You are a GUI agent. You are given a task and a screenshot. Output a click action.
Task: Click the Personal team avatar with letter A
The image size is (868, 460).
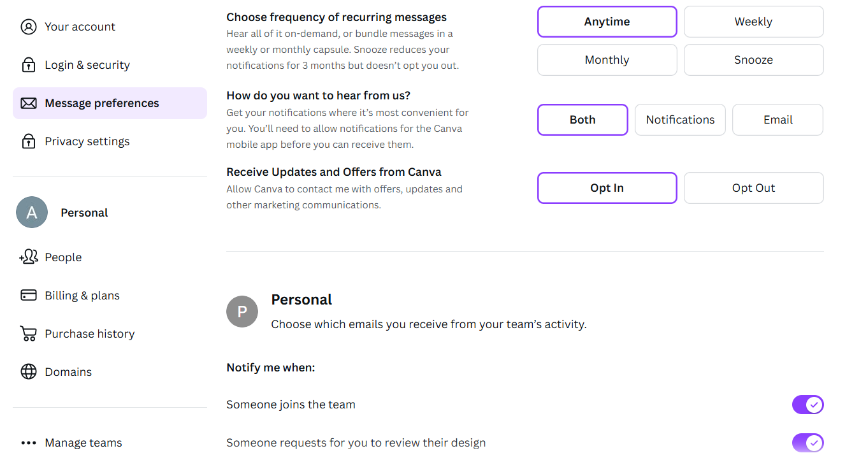coord(32,213)
